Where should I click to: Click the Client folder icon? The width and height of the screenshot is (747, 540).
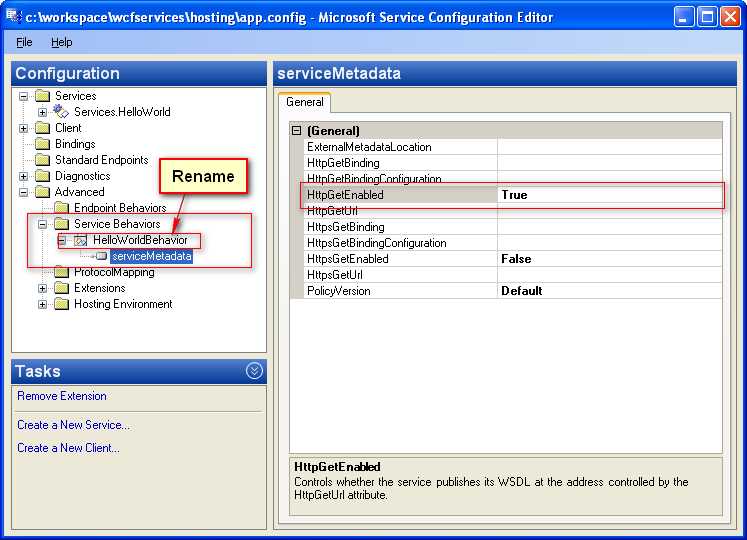pos(43,128)
